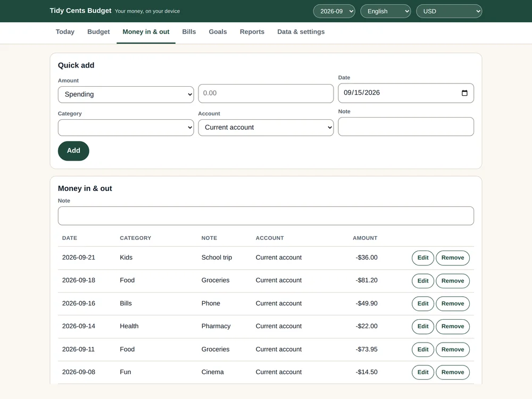Click the ACCOUNT column header
This screenshot has height=399, width=532.
tap(270, 238)
